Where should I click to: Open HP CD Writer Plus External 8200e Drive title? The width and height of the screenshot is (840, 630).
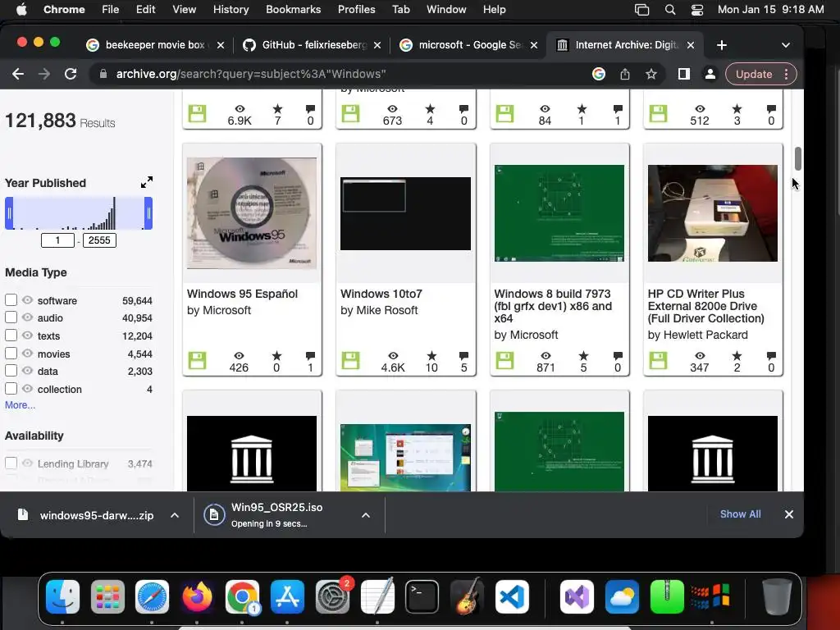pos(706,306)
